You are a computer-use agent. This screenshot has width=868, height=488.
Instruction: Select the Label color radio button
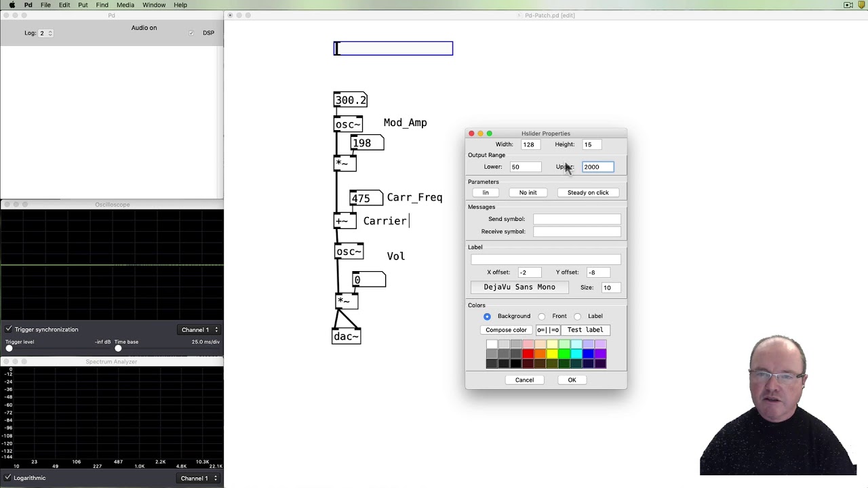[x=577, y=317]
